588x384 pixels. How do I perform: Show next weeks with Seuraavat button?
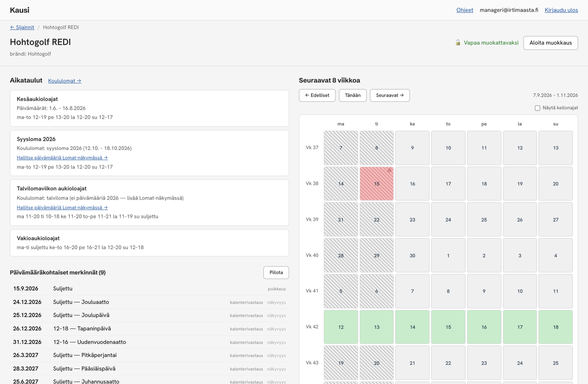tap(390, 95)
